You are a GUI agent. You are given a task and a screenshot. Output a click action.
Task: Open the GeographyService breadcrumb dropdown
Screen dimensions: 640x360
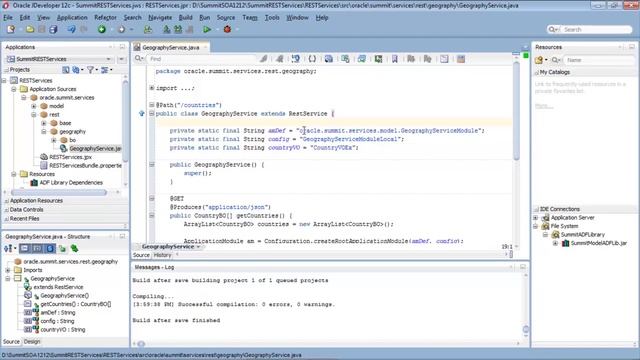click(198, 247)
